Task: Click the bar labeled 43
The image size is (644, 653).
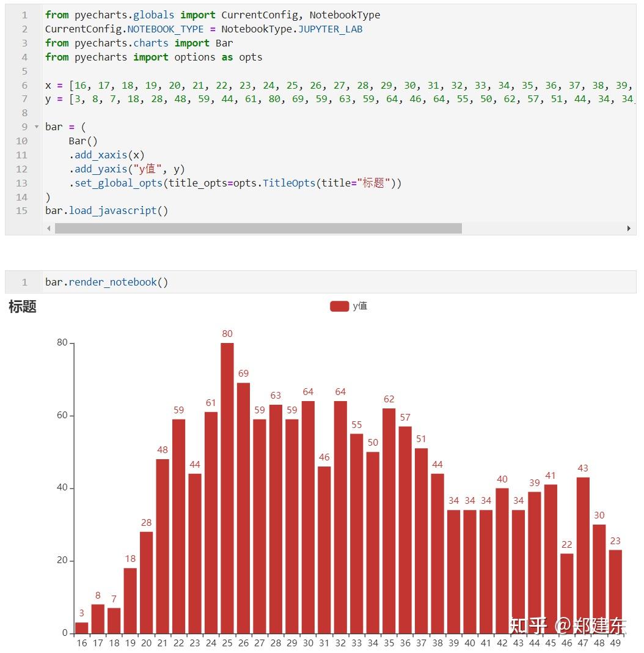Action: pos(584,555)
